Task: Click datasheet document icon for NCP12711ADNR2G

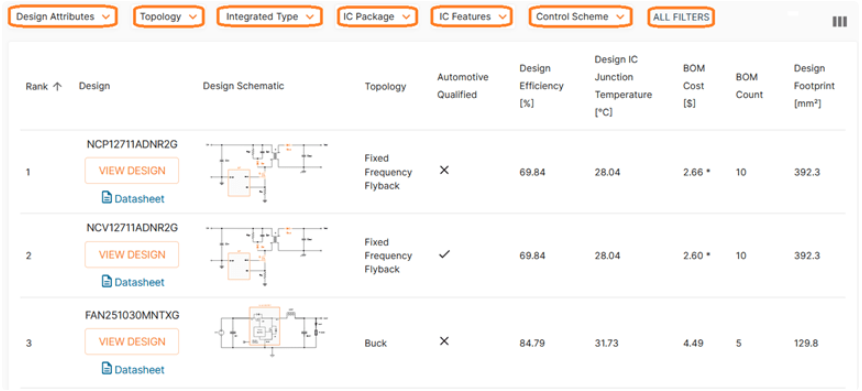Action: [x=107, y=197]
